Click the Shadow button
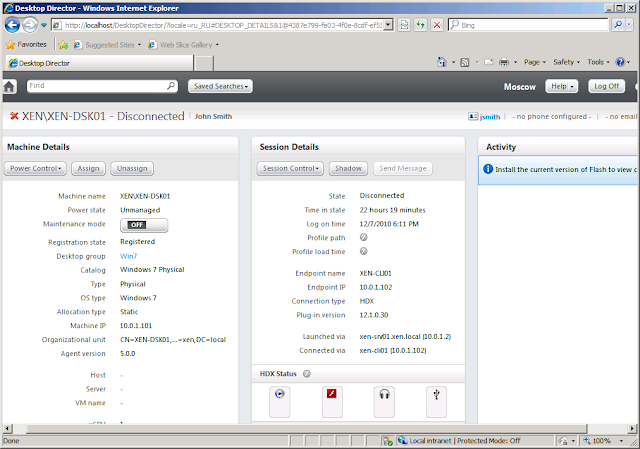Image resolution: width=640 pixels, height=449 pixels. pyautogui.click(x=348, y=169)
